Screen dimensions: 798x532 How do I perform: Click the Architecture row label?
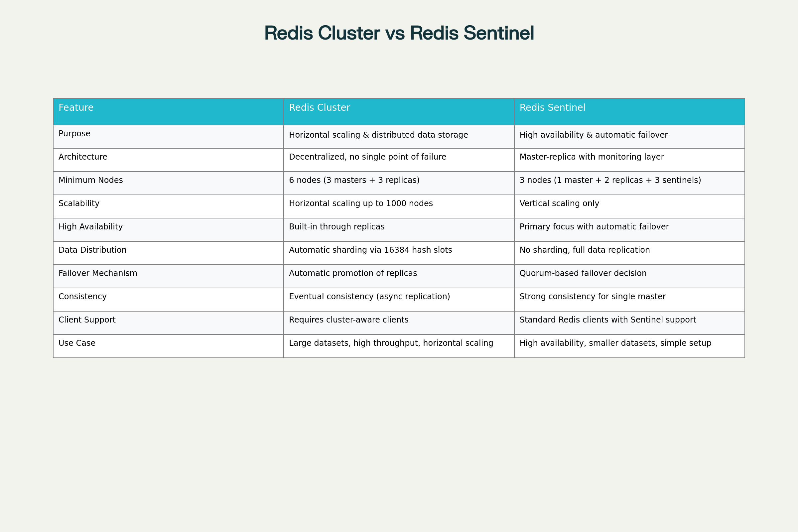tap(83, 157)
